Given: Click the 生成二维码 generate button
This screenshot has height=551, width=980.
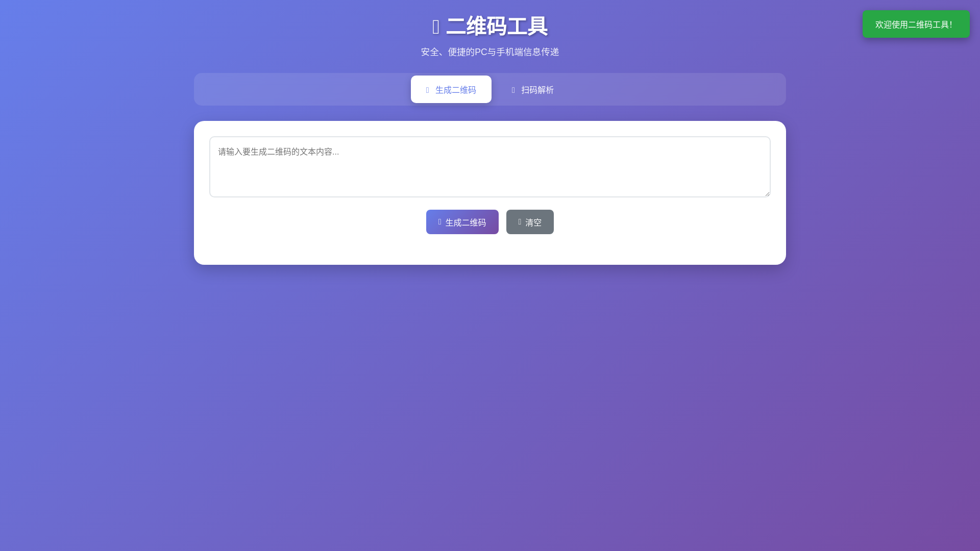Looking at the screenshot, I should pos(462,222).
